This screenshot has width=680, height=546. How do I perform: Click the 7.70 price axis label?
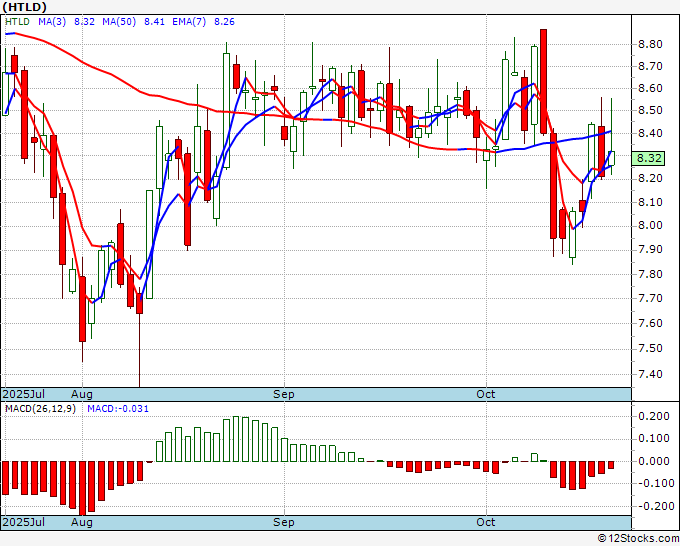pyautogui.click(x=650, y=298)
